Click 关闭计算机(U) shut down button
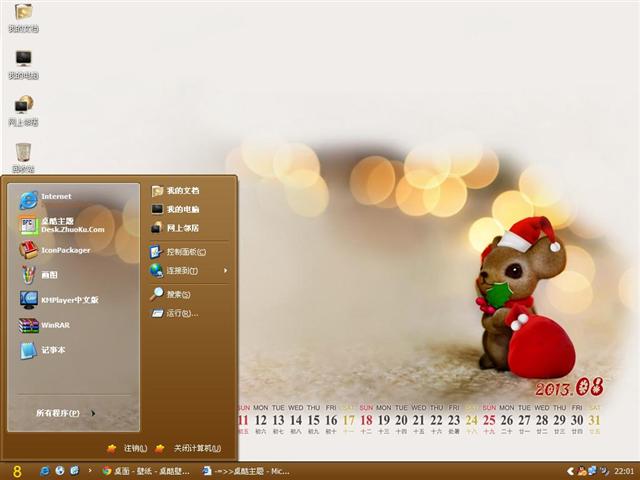 189,448
